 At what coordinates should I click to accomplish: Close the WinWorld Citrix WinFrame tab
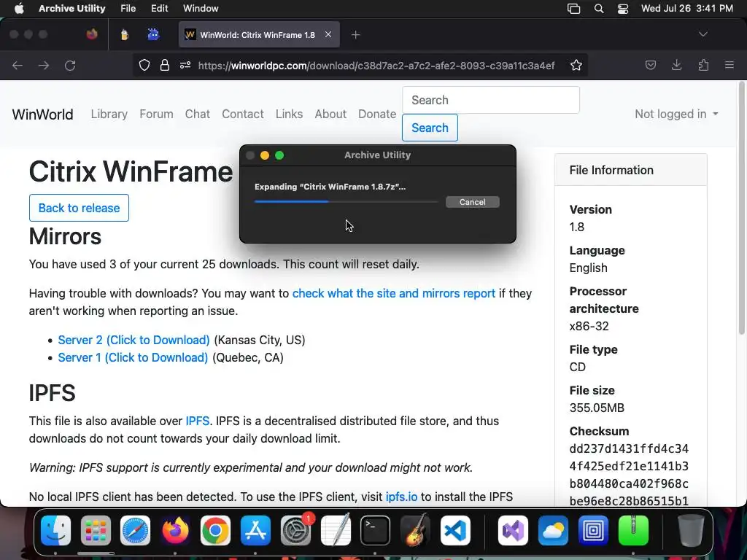coord(328,34)
